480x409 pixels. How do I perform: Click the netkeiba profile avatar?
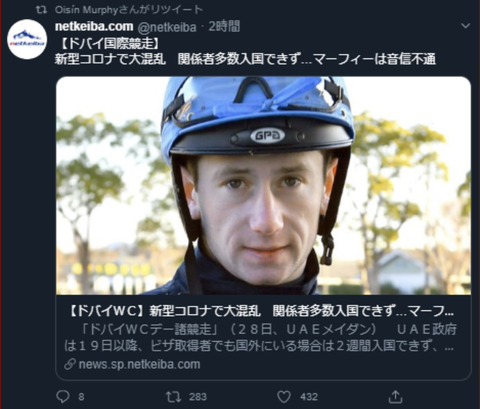click(27, 39)
